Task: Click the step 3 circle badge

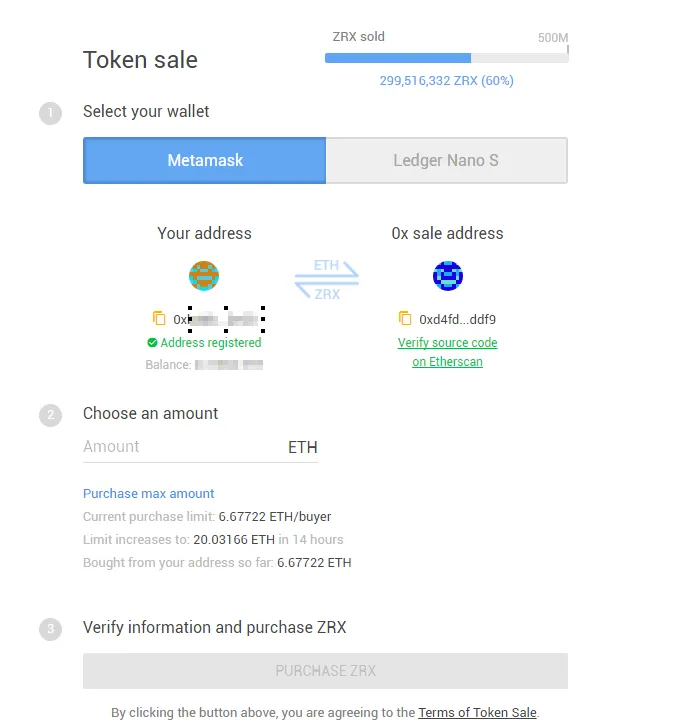Action: tap(50, 629)
